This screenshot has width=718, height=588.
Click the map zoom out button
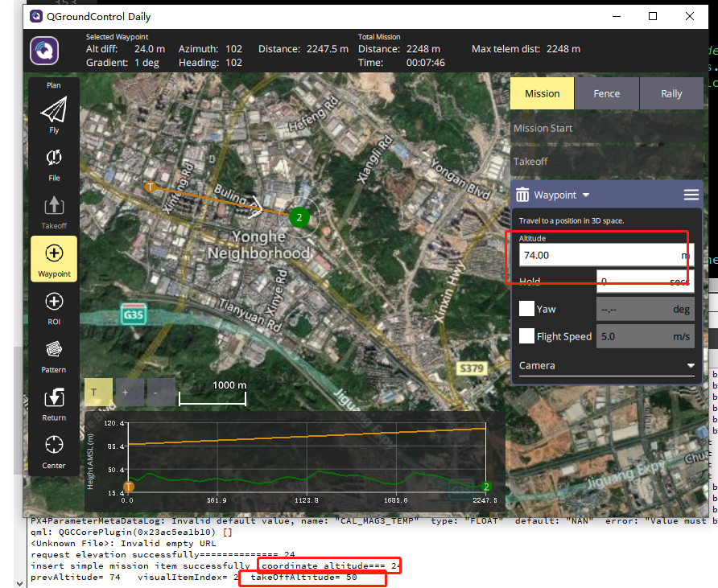pos(161,392)
